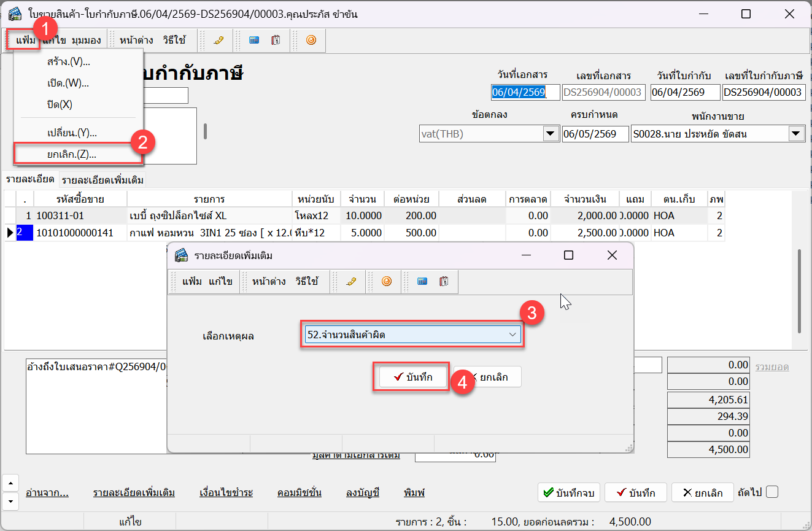Image resolution: width=812 pixels, height=531 pixels.
Task: Click ยกเลิก button at bottom of main window
Action: 703,492
